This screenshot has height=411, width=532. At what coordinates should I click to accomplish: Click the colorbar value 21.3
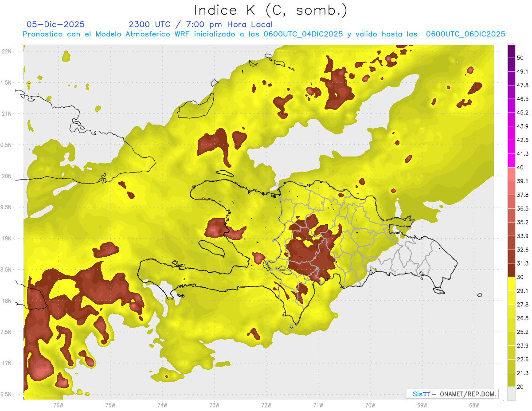522,373
